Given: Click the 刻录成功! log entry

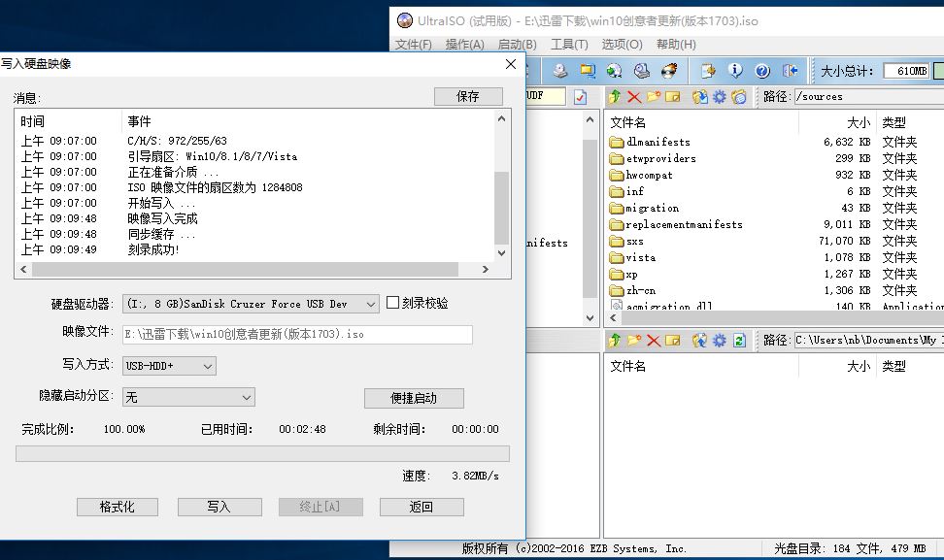Looking at the screenshot, I should click(x=152, y=249).
